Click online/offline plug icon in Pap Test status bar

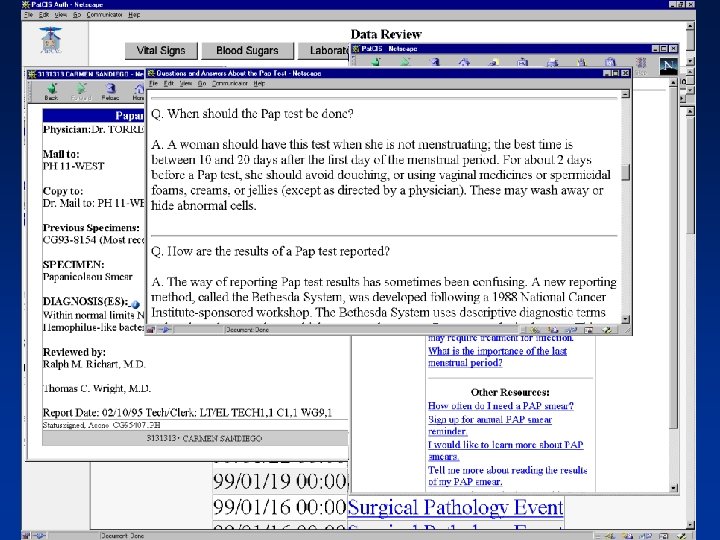coord(165,329)
